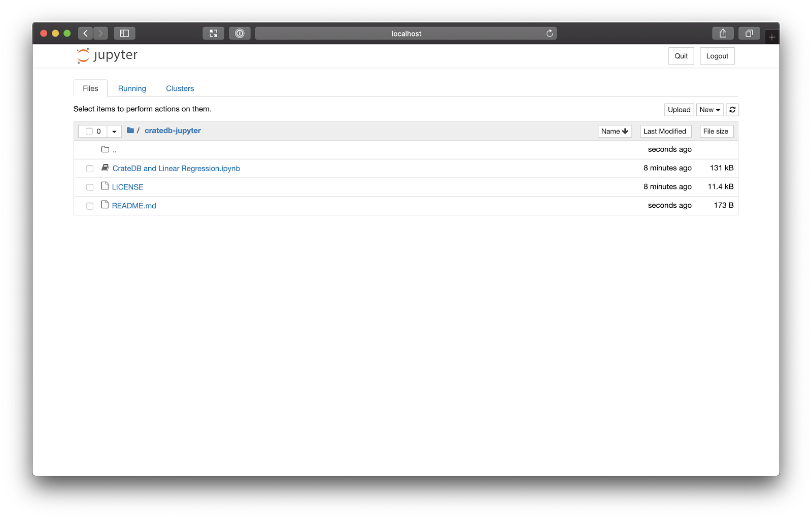The height and width of the screenshot is (519, 812).
Task: Click the Jupyter logo icon
Action: [83, 55]
